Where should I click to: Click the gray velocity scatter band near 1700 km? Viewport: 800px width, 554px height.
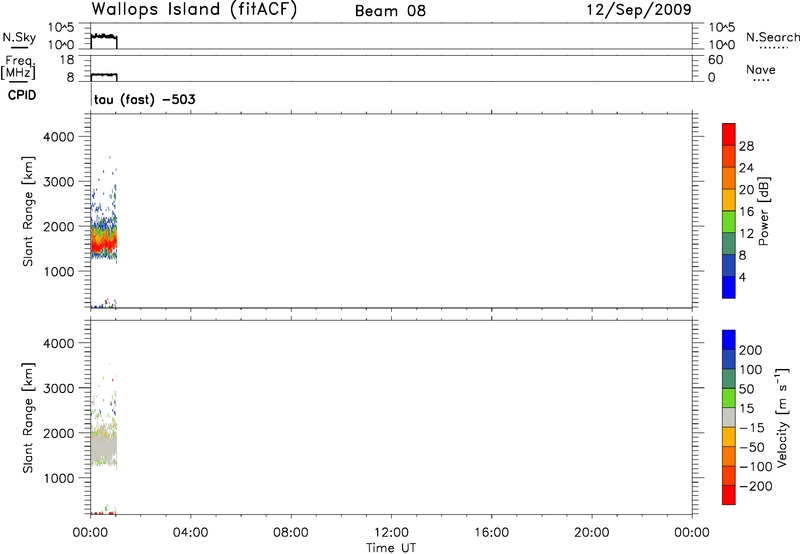click(x=104, y=447)
